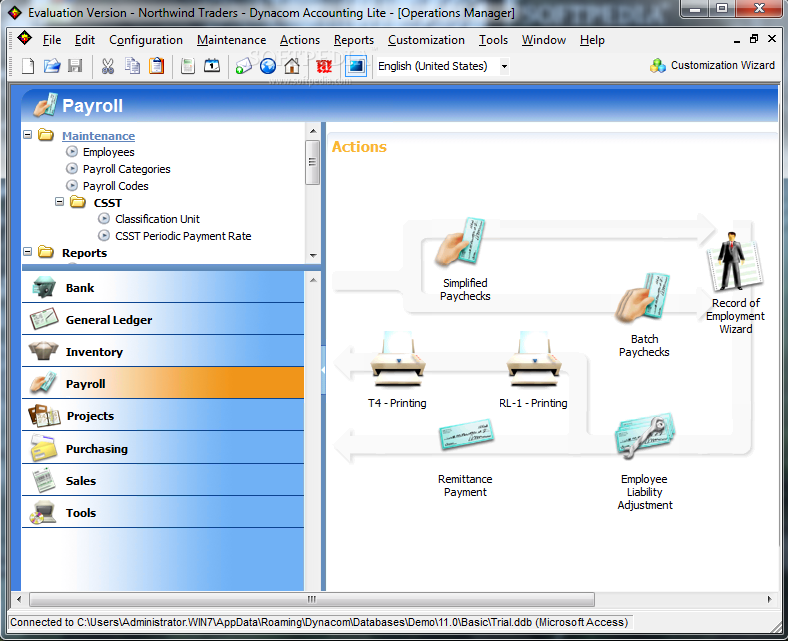Click the Open folder toolbar icon
Screen dimensions: 788x641
pos(52,66)
